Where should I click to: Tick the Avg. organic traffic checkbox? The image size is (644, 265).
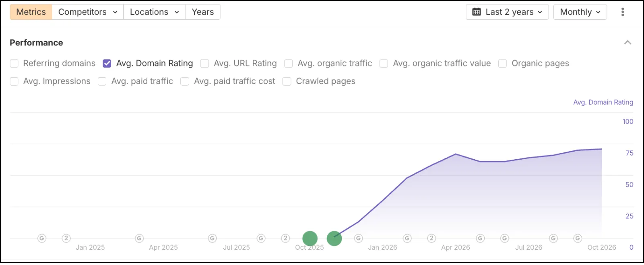pyautogui.click(x=288, y=64)
